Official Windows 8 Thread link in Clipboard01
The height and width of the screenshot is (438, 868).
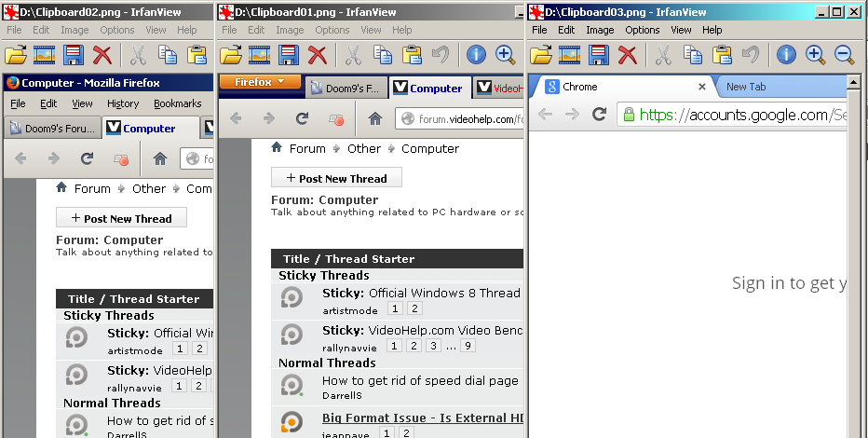point(444,293)
